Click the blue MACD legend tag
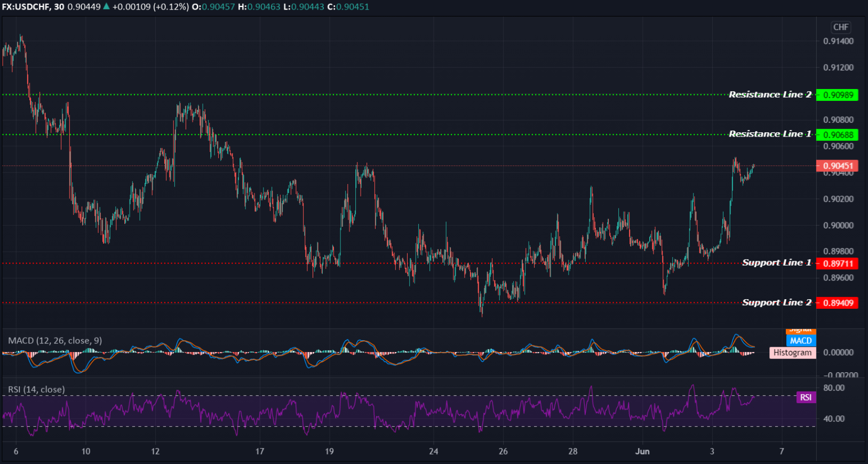The height and width of the screenshot is (464, 868). point(801,341)
